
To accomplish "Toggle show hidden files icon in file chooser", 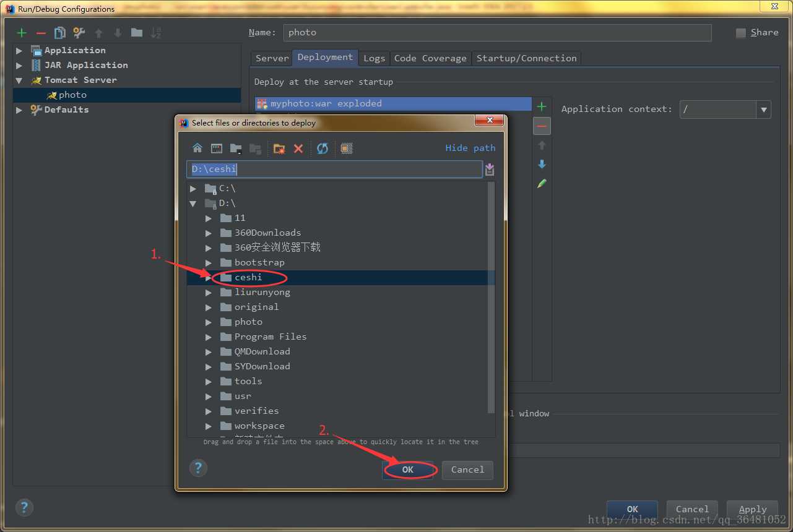I will [x=347, y=148].
